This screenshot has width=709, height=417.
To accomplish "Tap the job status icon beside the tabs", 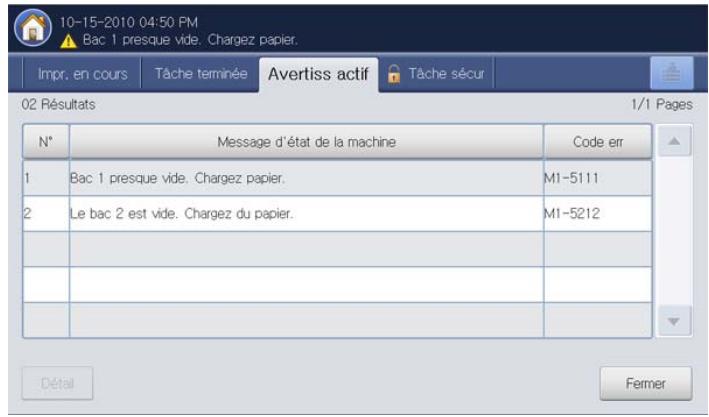I will click(671, 73).
